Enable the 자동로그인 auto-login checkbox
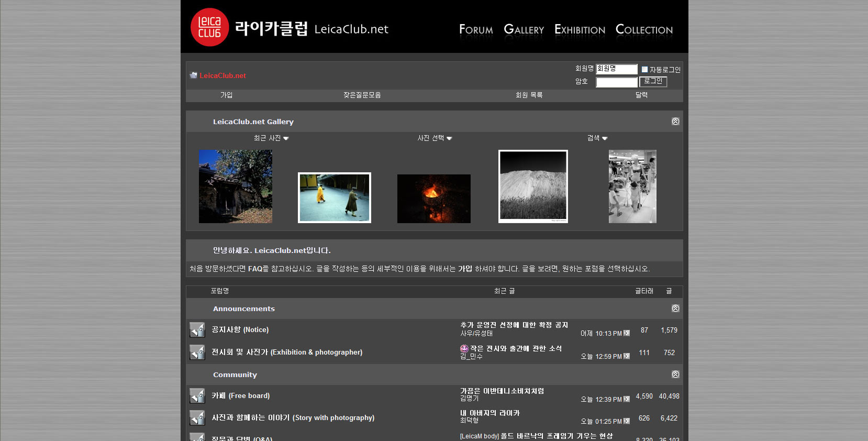 (x=644, y=69)
